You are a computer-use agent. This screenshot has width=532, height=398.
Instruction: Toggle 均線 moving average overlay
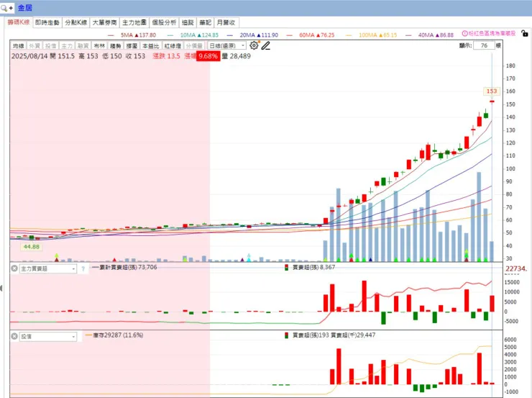point(19,46)
